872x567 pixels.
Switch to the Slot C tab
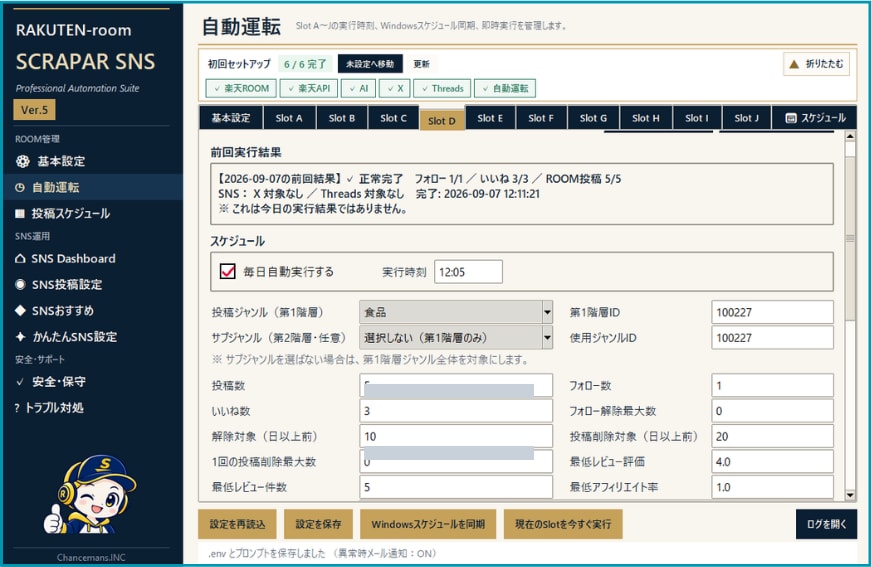tap(393, 118)
